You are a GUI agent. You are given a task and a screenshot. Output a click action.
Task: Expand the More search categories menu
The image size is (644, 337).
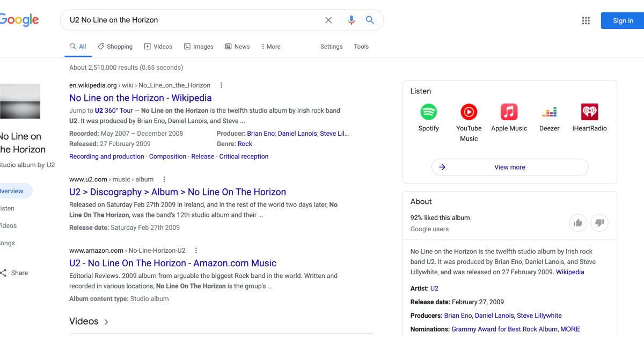(x=270, y=47)
